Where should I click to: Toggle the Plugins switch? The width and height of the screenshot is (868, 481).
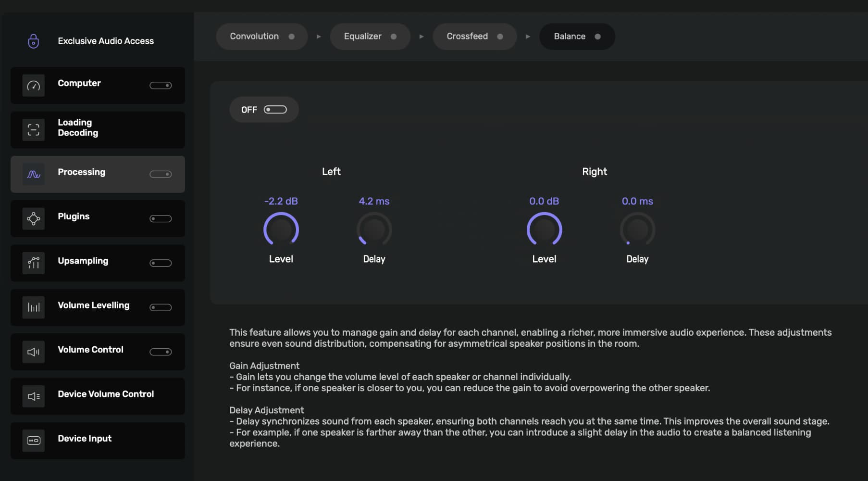(x=161, y=219)
